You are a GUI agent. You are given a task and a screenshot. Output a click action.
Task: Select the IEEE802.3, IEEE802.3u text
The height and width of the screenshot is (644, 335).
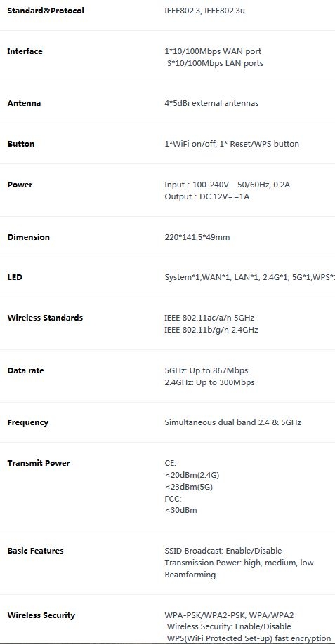point(204,11)
